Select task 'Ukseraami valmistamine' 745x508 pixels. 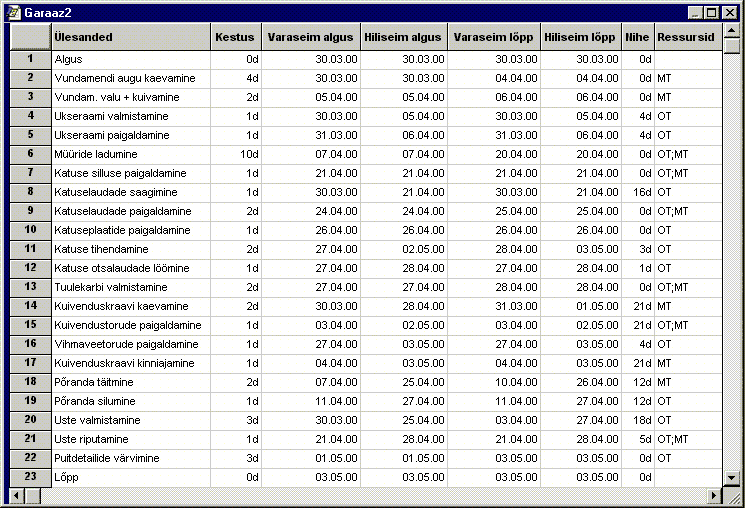click(x=131, y=116)
